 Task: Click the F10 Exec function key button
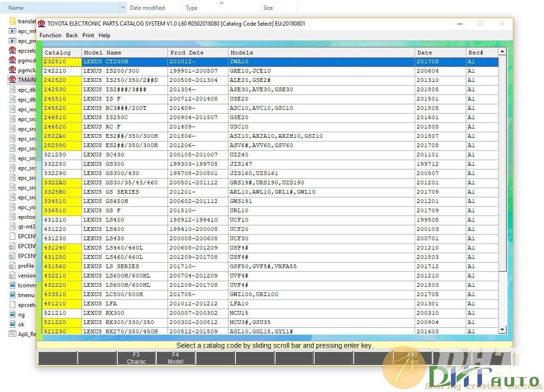(x=412, y=358)
